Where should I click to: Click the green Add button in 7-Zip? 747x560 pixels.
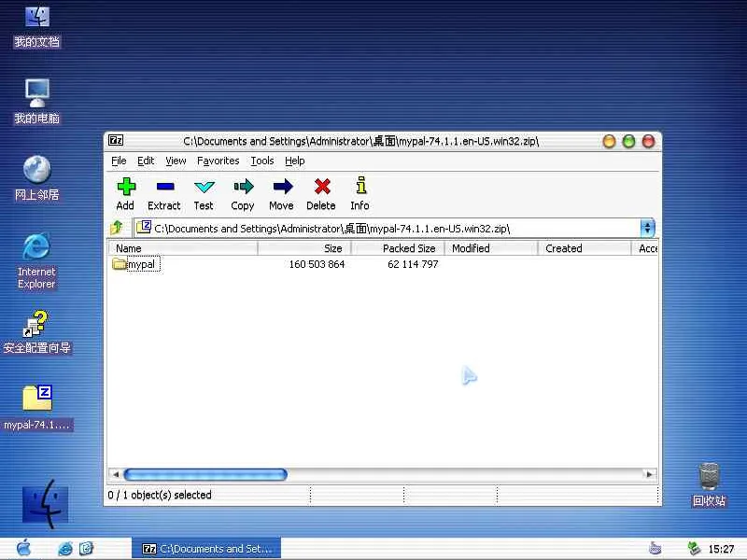click(126, 193)
